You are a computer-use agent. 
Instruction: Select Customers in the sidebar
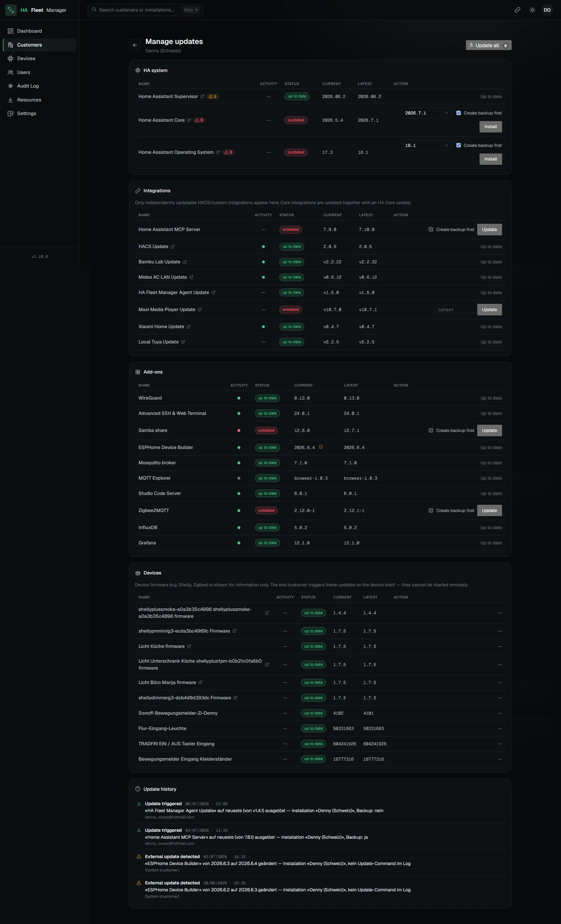click(x=39, y=45)
